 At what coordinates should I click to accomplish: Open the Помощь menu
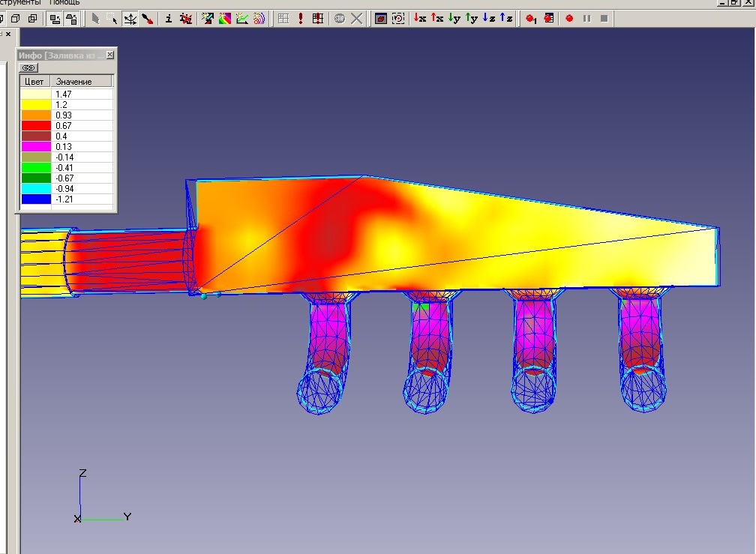(x=64, y=2)
